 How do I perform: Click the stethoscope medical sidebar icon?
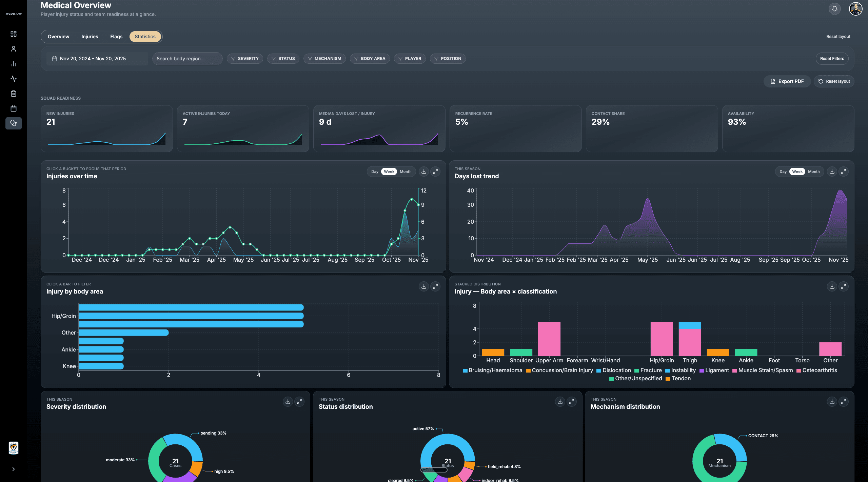[14, 123]
